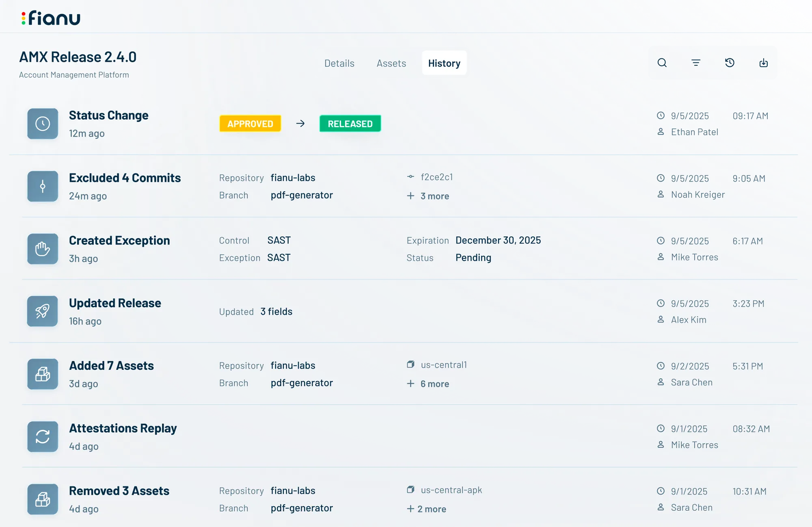
Task: Click the user icon beside Alex Kim
Action: (x=661, y=319)
